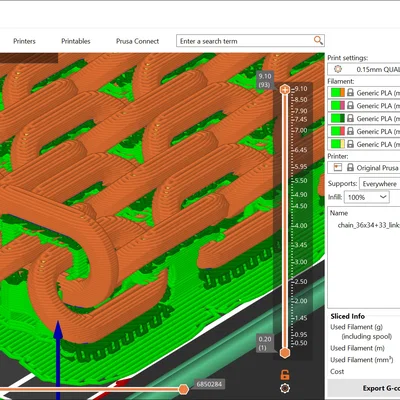Click the print settings gear icon

pyautogui.click(x=338, y=69)
